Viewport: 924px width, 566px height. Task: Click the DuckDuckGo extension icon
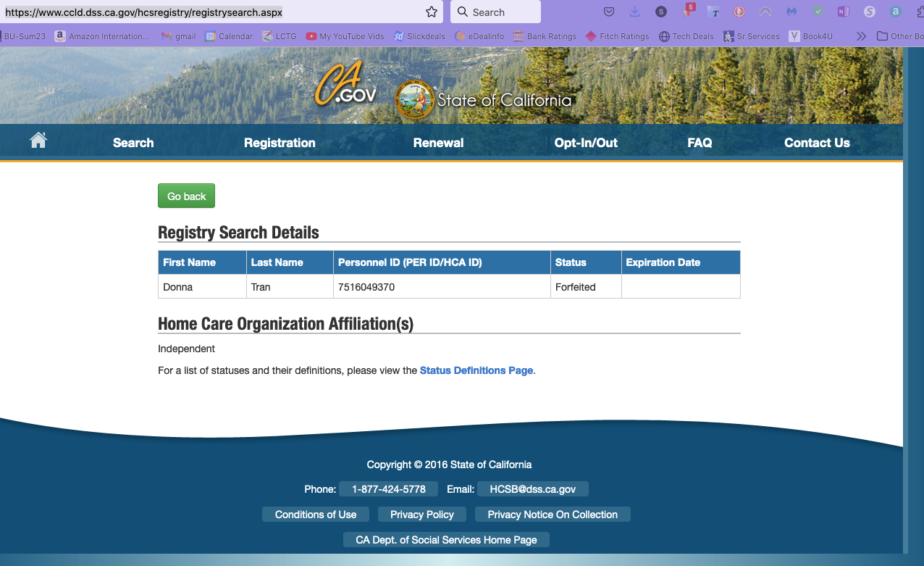coord(739,12)
